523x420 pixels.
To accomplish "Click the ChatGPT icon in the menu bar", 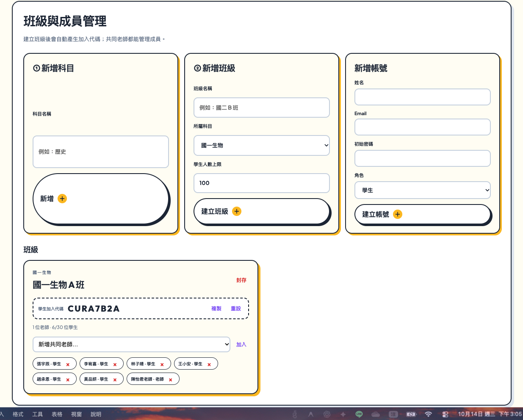I will pos(327,414).
